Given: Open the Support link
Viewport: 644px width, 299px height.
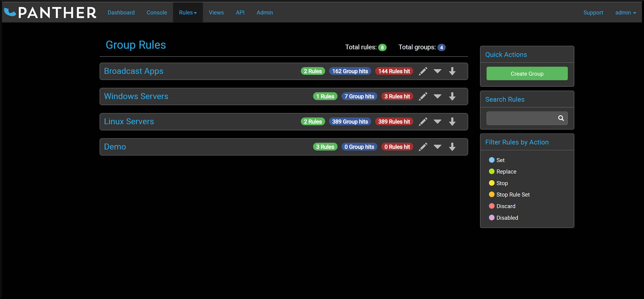Looking at the screenshot, I should [x=593, y=12].
